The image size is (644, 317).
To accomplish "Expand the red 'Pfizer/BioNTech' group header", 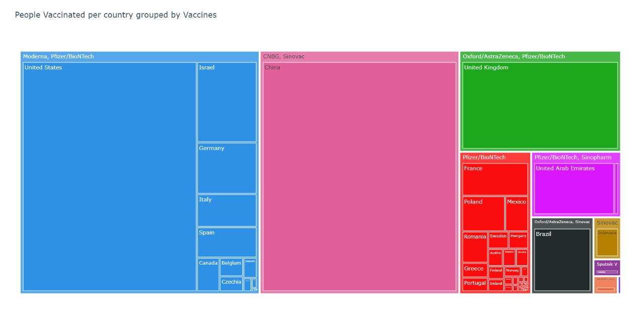I will point(495,157).
